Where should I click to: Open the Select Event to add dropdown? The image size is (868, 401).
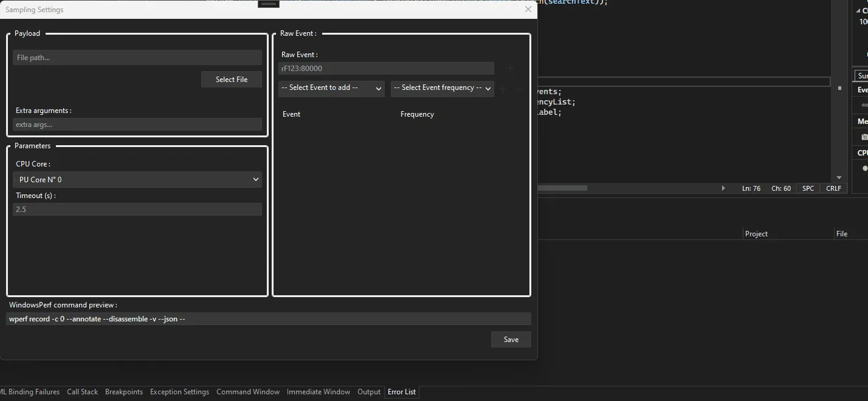331,88
